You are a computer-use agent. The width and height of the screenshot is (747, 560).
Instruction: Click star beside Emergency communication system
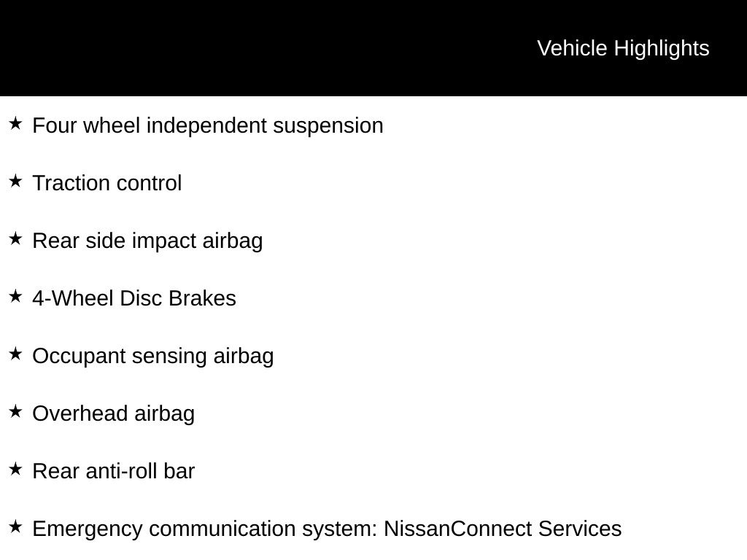[x=15, y=527]
